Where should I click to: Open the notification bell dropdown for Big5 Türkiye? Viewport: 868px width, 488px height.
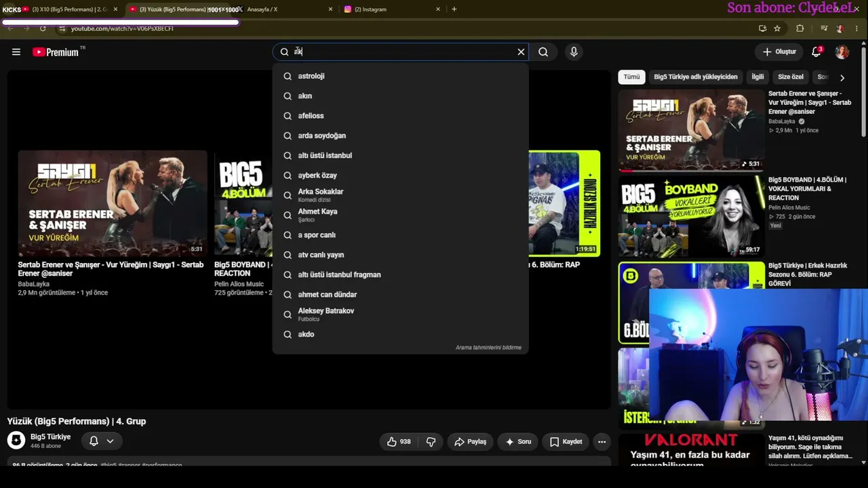point(102,441)
